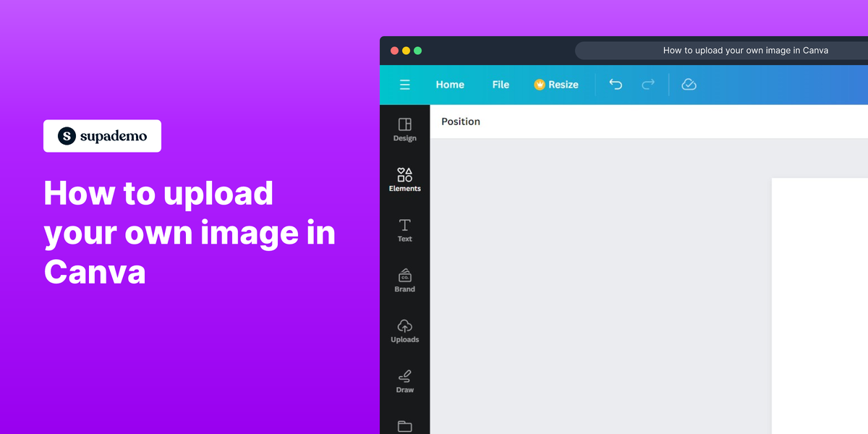Image resolution: width=868 pixels, height=434 pixels.
Task: Click the green traffic light to expand window
Action: click(417, 51)
